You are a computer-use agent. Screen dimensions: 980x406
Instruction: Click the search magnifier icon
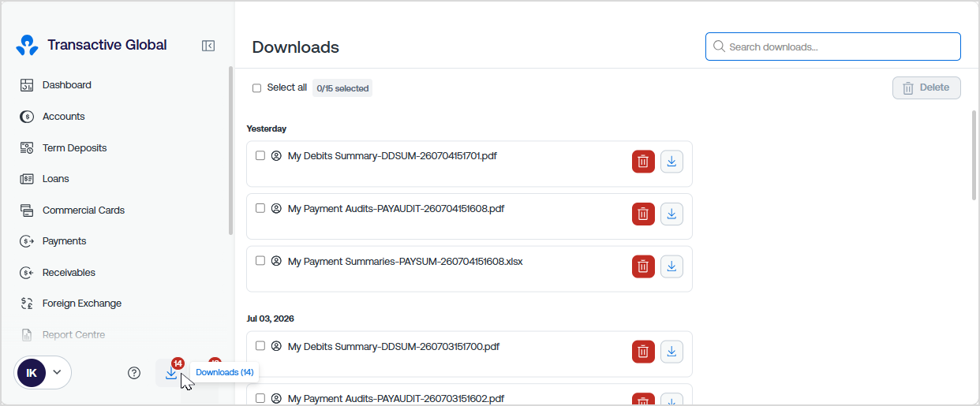pos(719,47)
